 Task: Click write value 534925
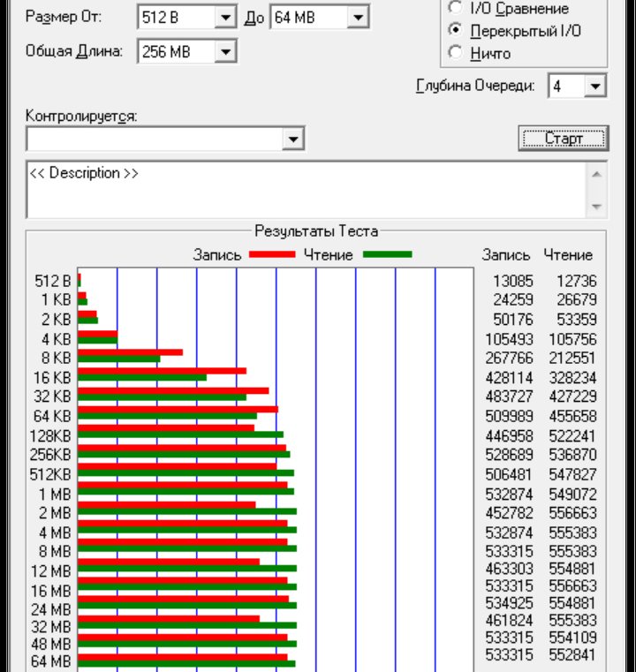click(x=510, y=603)
